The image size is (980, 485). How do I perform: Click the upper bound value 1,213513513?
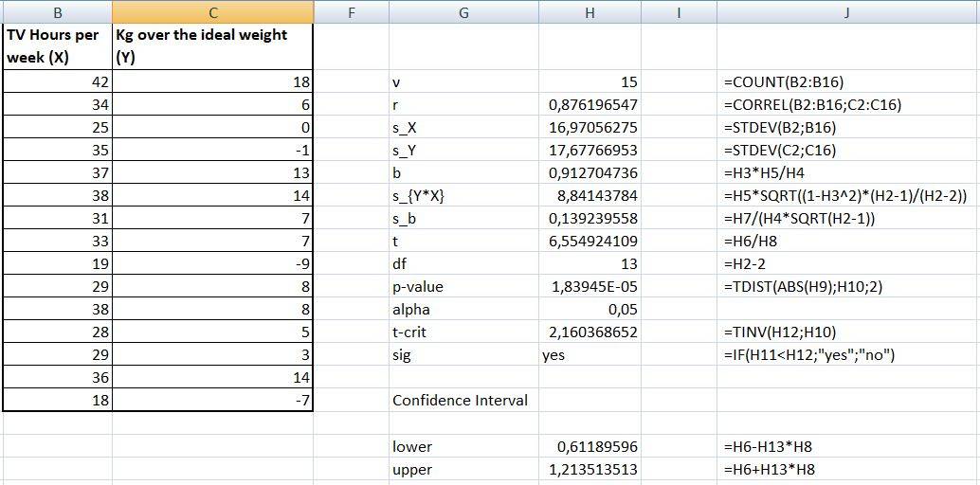click(x=590, y=469)
